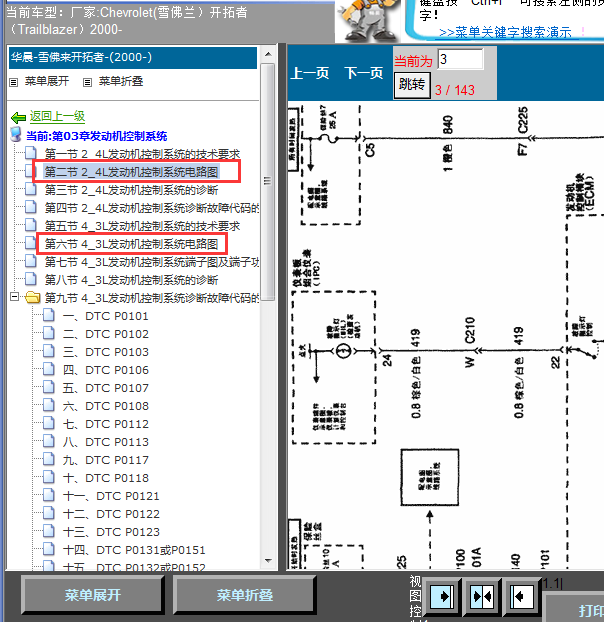Click document icon beside DTC P0117

[x=49, y=459]
